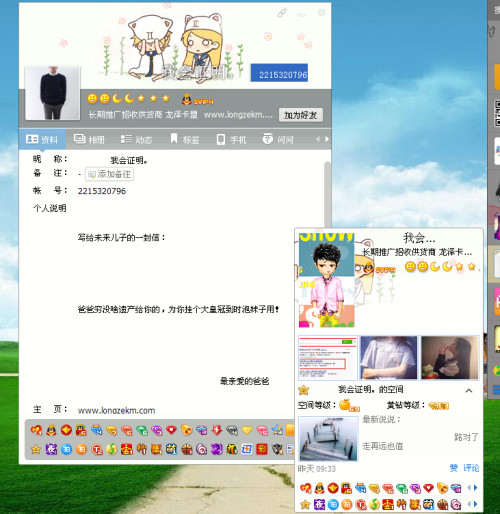Click the QQ show cartoon avatar in the mini card

[x=327, y=280]
